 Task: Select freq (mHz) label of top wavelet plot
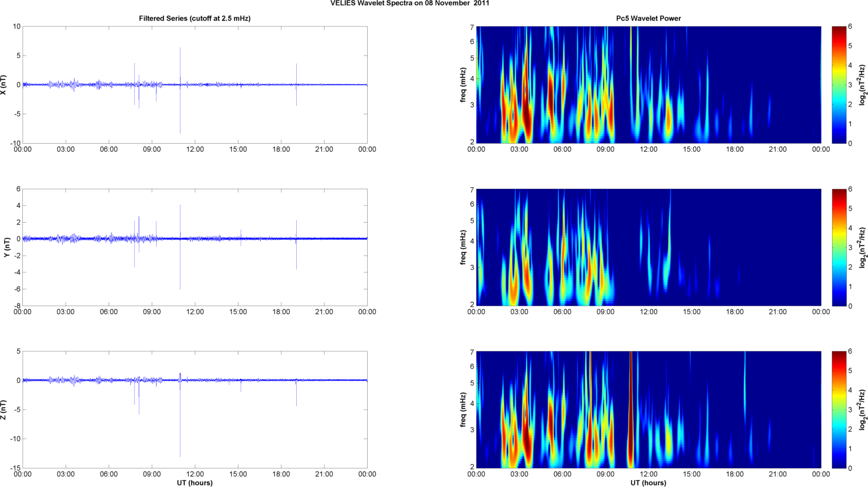coord(463,85)
